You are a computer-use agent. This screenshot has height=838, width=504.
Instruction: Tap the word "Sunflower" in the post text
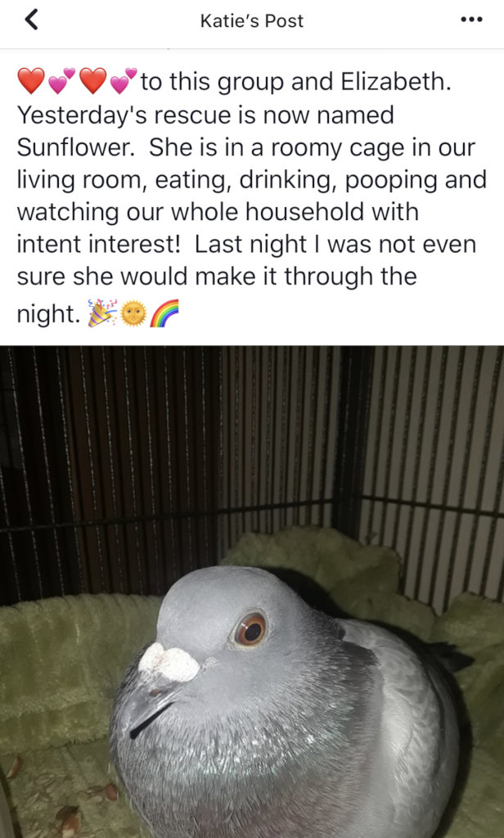(75, 147)
